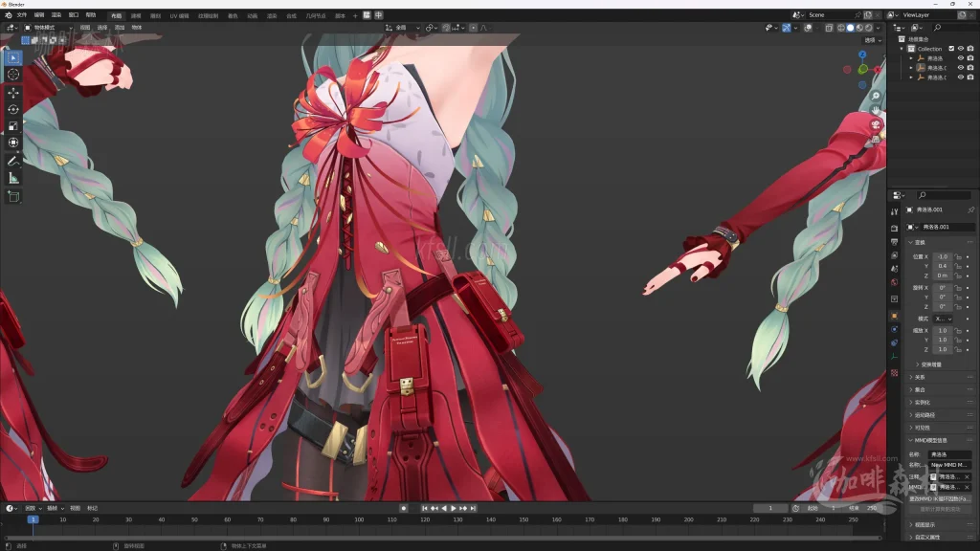The width and height of the screenshot is (980, 551).
Task: Open the File menu
Action: click(x=22, y=15)
